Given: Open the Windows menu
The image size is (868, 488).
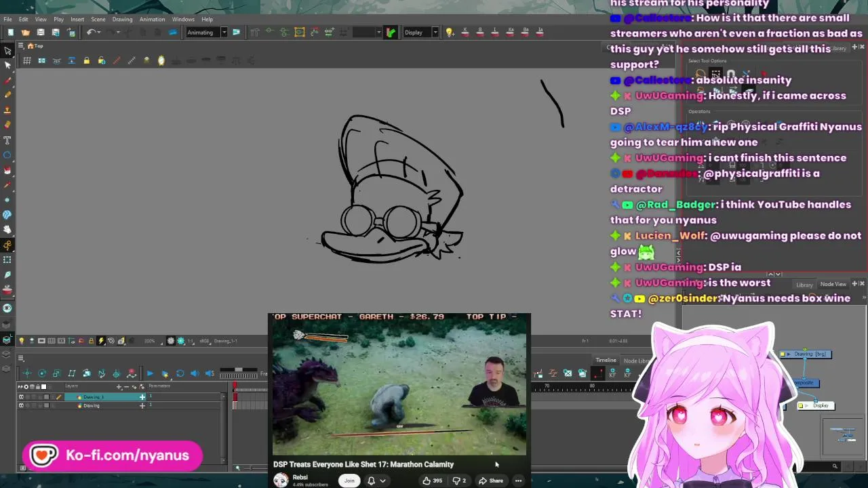Looking at the screenshot, I should pyautogui.click(x=183, y=19).
